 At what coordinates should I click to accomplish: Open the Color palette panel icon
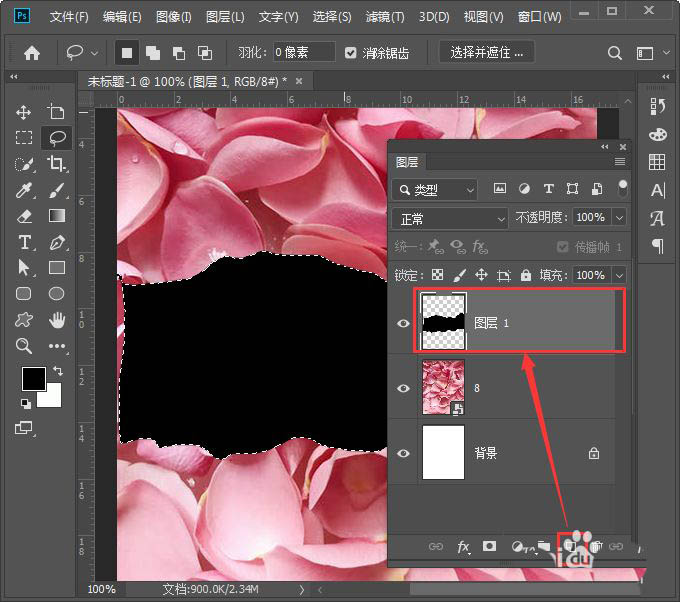658,134
